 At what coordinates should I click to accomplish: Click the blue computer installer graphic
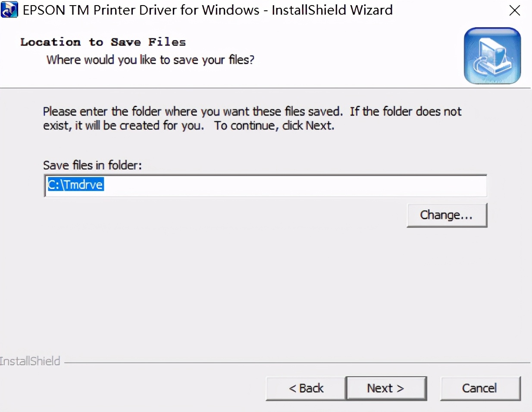pyautogui.click(x=492, y=56)
